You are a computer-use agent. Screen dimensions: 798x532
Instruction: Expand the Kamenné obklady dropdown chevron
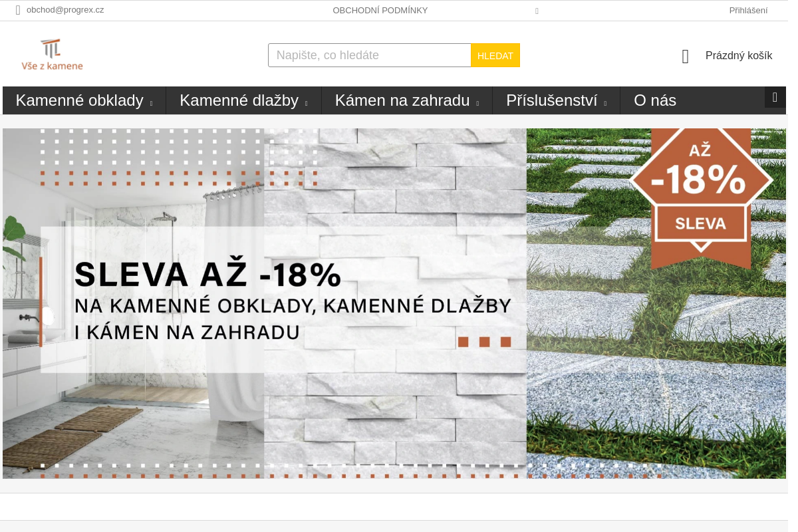(x=152, y=103)
